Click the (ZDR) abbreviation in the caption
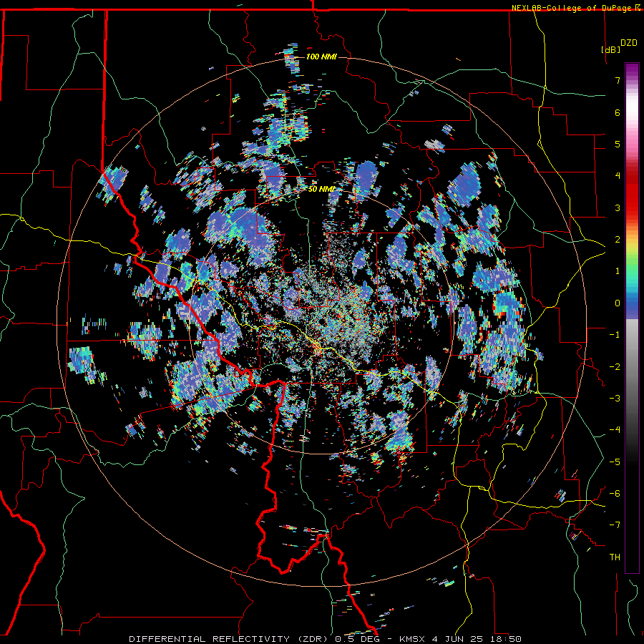 312,639
